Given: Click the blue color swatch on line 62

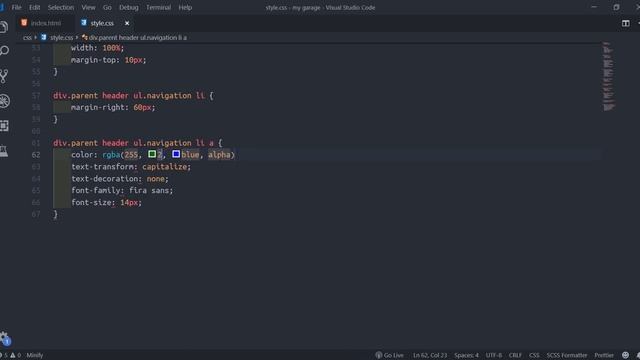Looking at the screenshot, I should click(176, 154).
